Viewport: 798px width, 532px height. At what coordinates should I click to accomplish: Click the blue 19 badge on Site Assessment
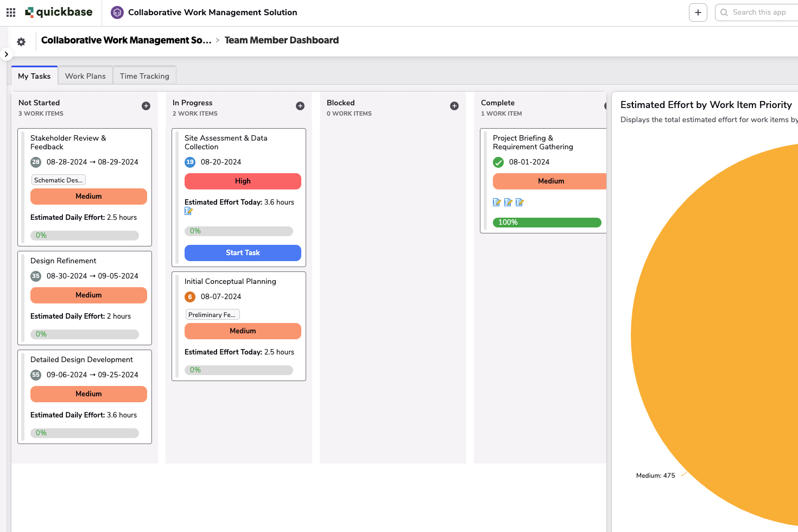(x=190, y=162)
